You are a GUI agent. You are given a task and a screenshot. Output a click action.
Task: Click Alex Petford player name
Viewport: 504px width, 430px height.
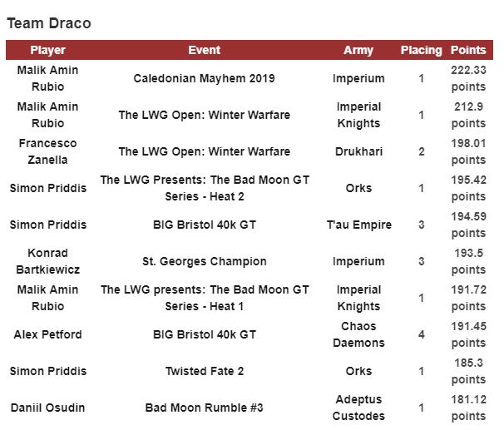tap(47, 334)
